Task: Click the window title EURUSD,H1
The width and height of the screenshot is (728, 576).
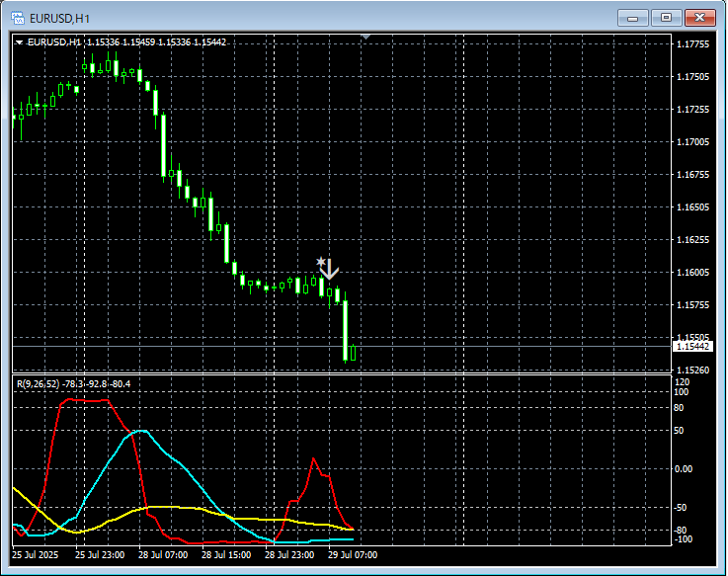Action: coord(59,19)
